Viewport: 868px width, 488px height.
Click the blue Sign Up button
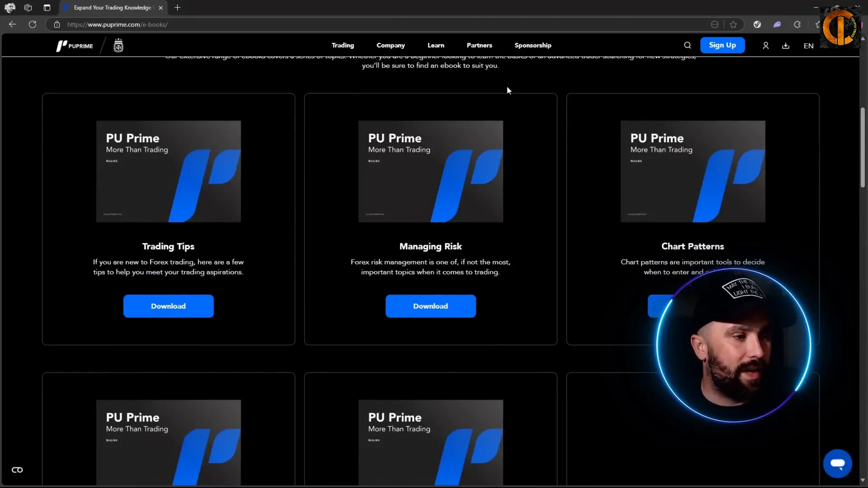pos(722,45)
